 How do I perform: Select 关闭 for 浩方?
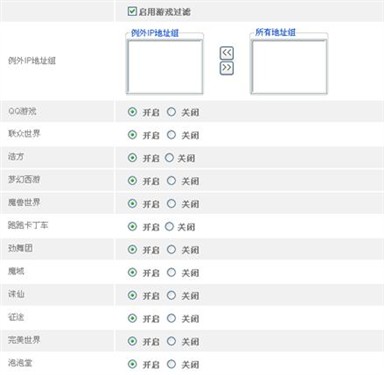coord(169,157)
